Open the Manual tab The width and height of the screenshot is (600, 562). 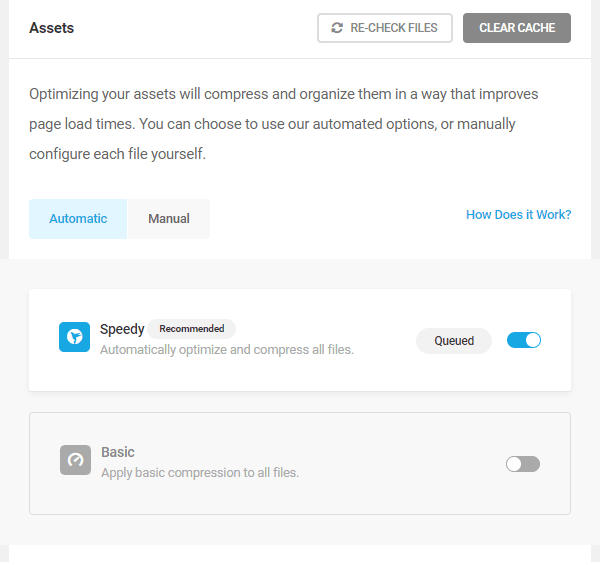tap(169, 219)
